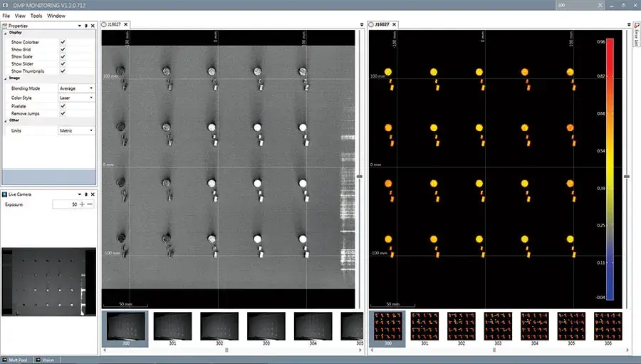The image size is (641, 364).
Task: Pin the Properties panel
Action: click(85, 26)
